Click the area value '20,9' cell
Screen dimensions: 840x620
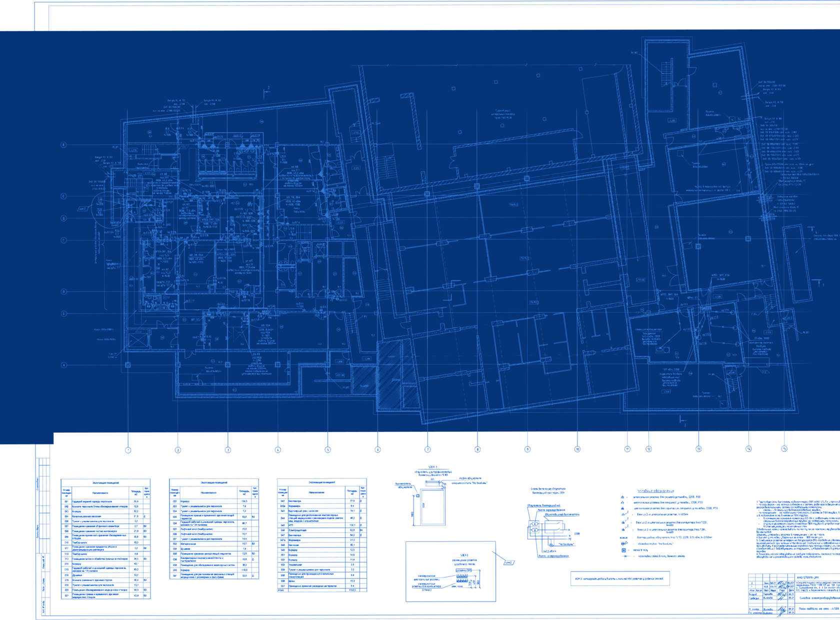(136, 501)
